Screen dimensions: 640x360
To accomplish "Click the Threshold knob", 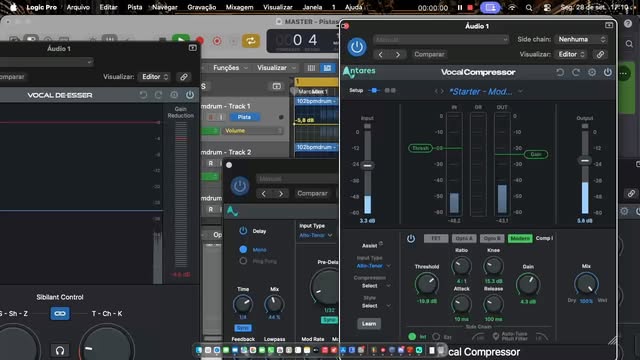I will [x=427, y=283].
